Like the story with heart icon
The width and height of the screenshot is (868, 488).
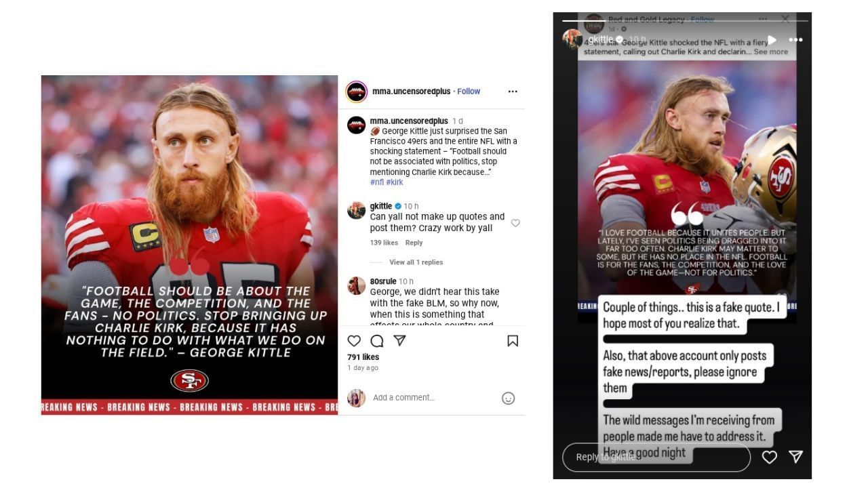769,457
